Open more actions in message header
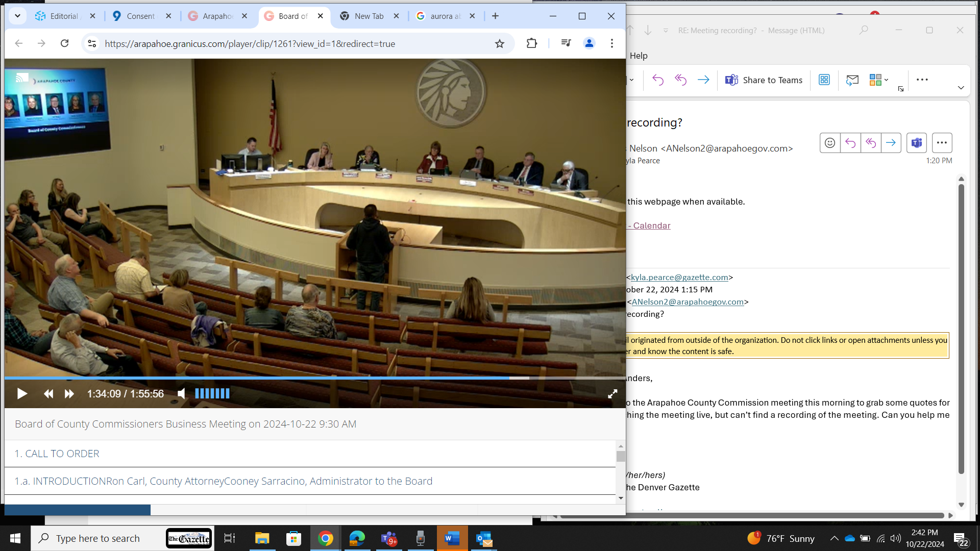 [942, 143]
